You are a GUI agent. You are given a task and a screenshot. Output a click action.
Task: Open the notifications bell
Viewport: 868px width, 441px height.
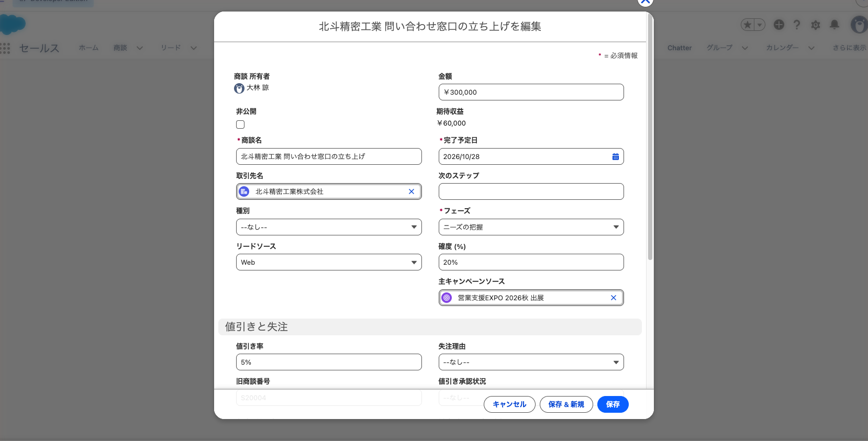point(834,25)
